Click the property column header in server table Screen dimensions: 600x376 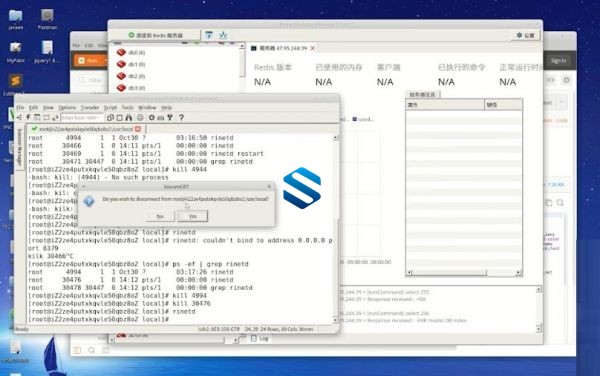(x=445, y=104)
